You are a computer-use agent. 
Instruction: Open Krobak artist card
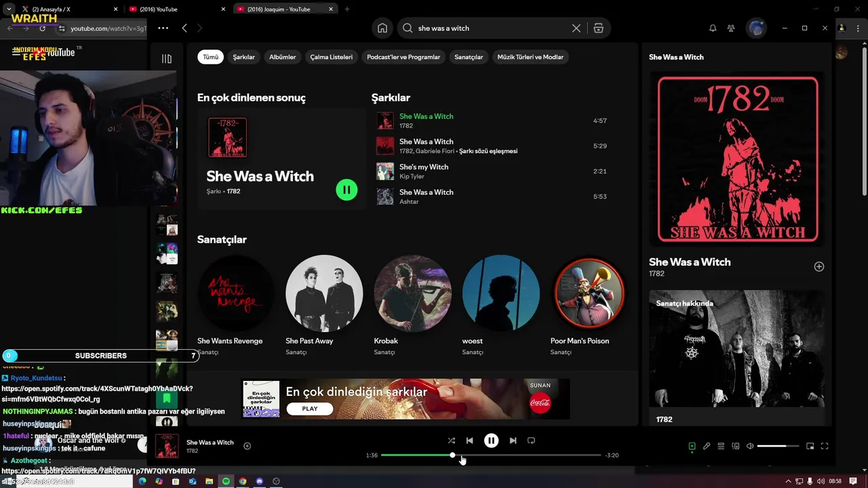412,305
